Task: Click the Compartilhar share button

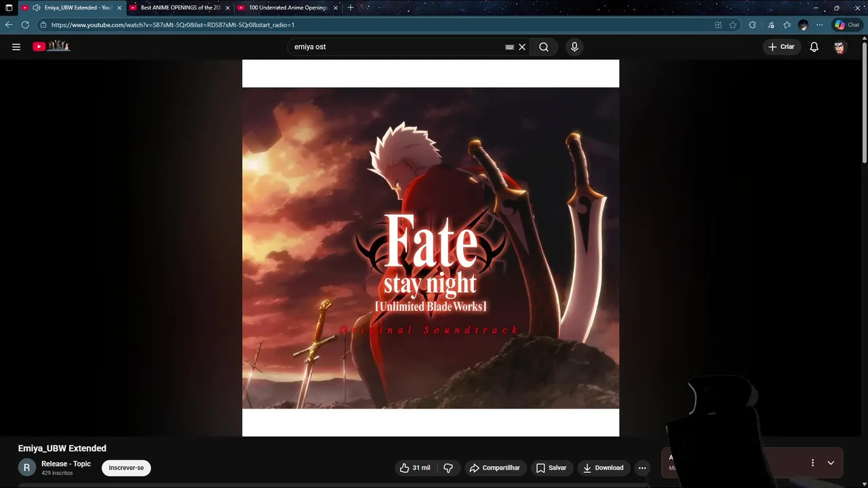Action: coord(495,468)
